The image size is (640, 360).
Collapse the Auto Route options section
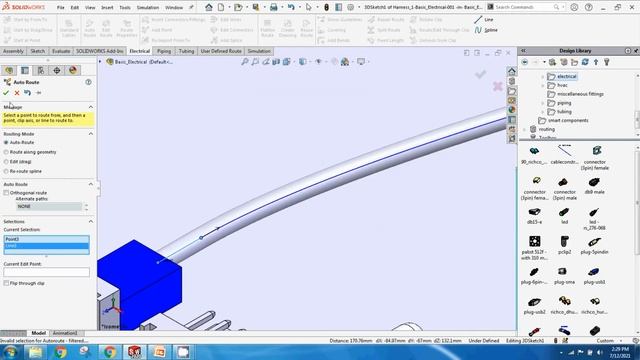point(91,184)
